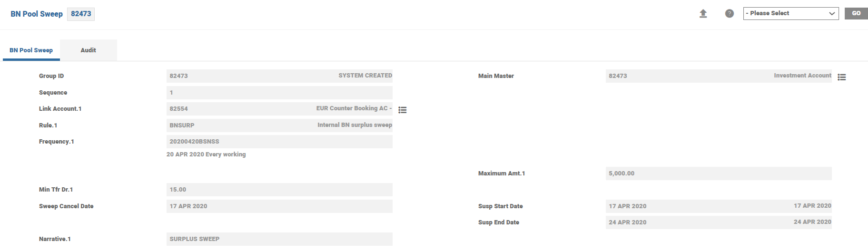Click the Rule.1 BNSURP field
This screenshot has width=868, height=251.
pyautogui.click(x=279, y=125)
